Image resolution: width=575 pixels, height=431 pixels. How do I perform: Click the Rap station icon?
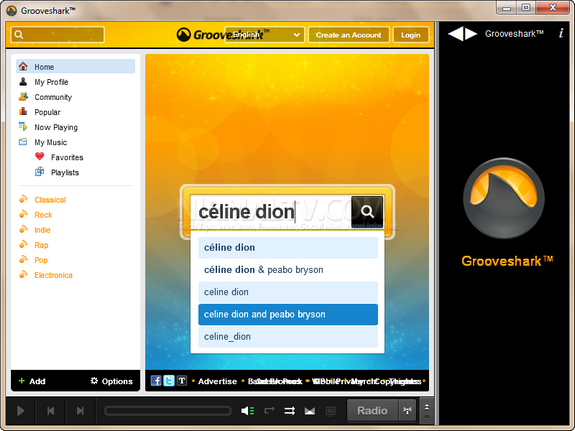tap(23, 244)
